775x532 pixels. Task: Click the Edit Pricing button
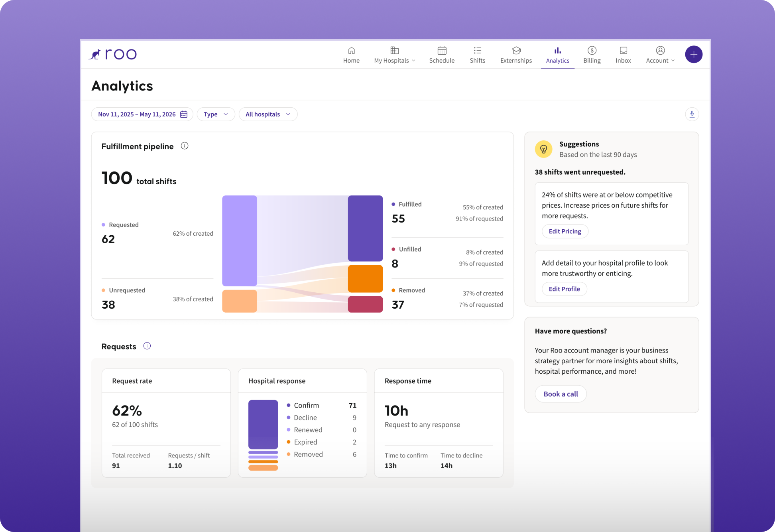(x=565, y=231)
